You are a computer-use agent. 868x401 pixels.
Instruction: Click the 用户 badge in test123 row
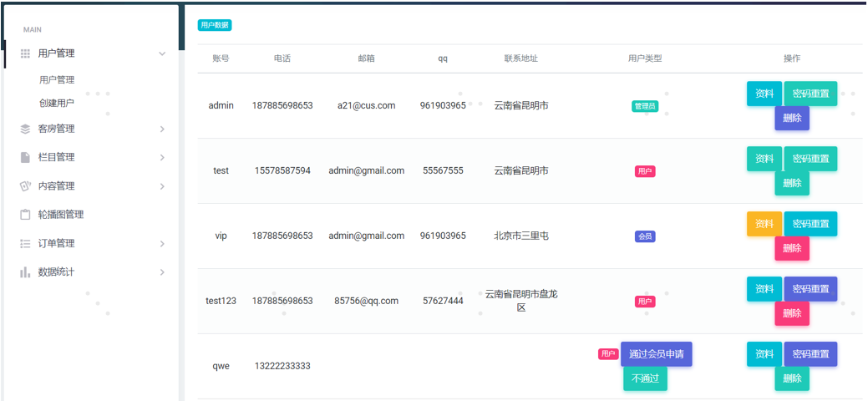[x=645, y=302]
